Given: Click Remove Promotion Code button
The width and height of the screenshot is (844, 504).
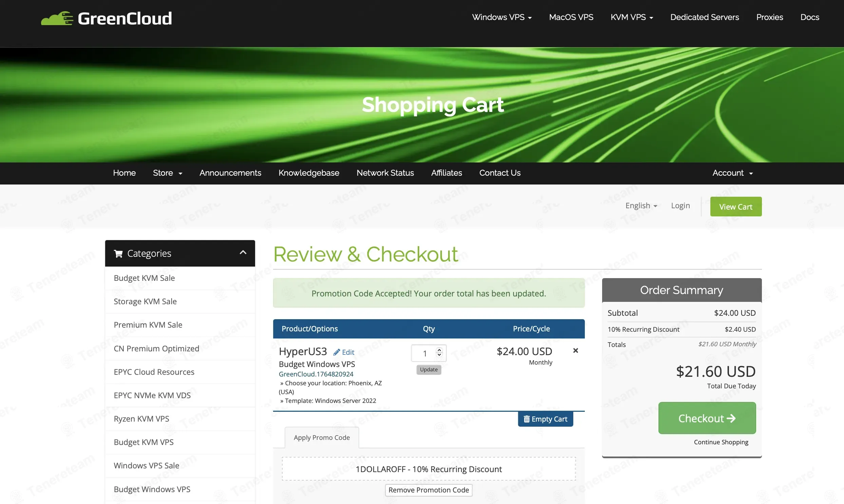Looking at the screenshot, I should 429,490.
